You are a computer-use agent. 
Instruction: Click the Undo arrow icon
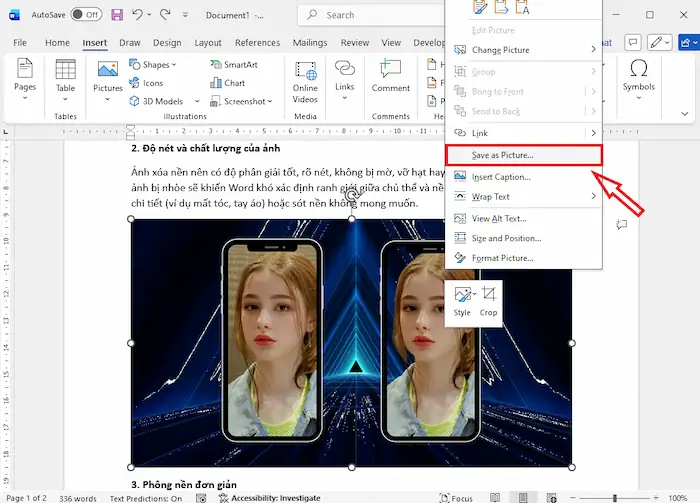[x=138, y=15]
